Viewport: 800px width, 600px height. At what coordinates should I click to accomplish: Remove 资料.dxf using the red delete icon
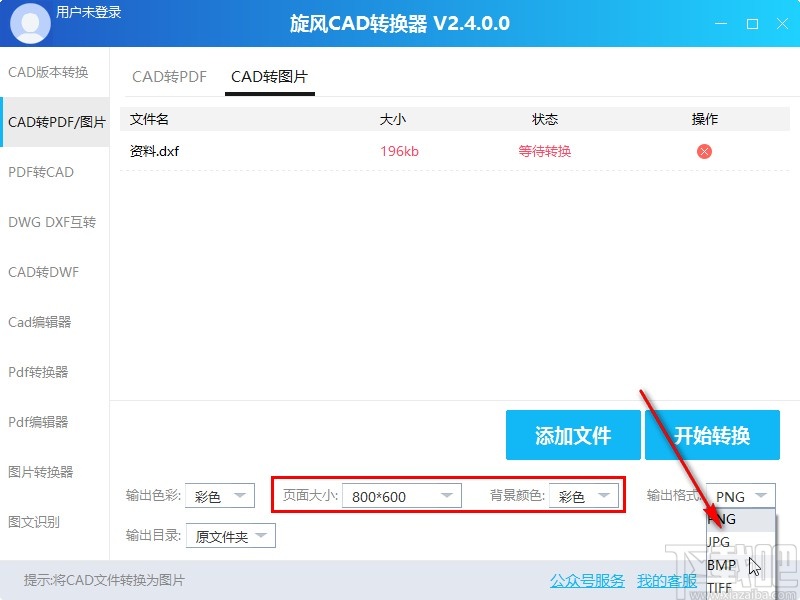(x=704, y=151)
